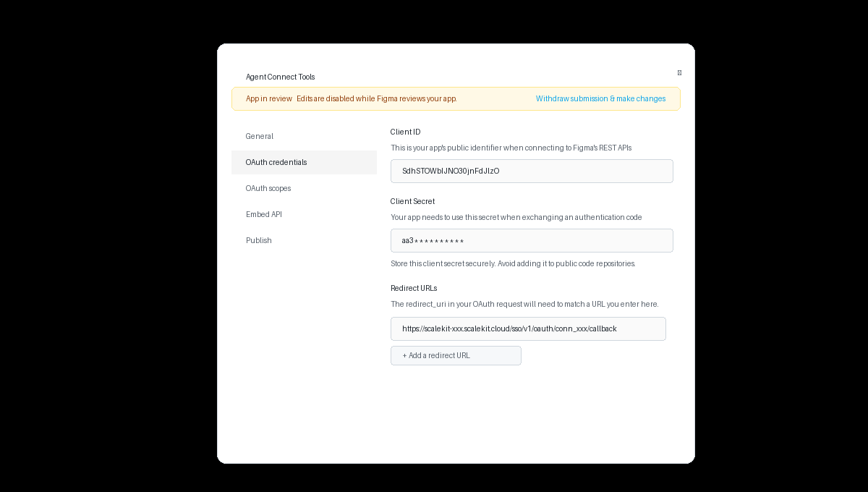The image size is (868, 492).
Task: Go to the Publish section
Action: 258,240
